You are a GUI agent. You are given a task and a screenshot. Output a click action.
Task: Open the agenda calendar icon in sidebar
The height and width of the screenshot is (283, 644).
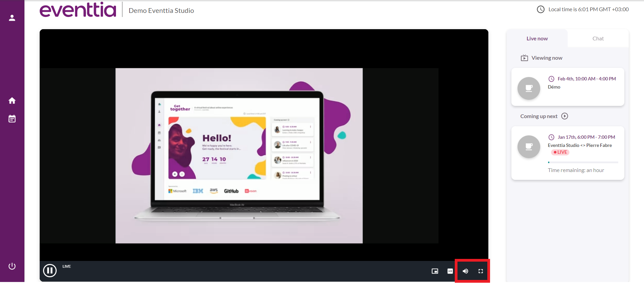12,119
